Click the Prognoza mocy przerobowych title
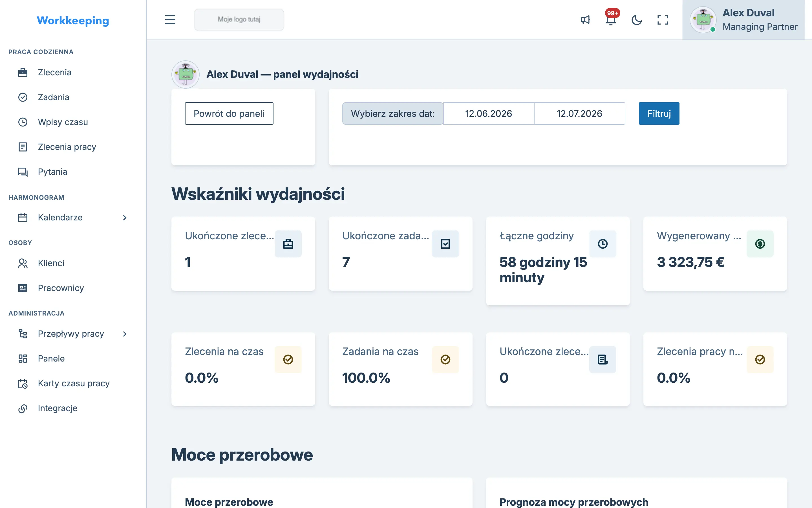 click(574, 502)
